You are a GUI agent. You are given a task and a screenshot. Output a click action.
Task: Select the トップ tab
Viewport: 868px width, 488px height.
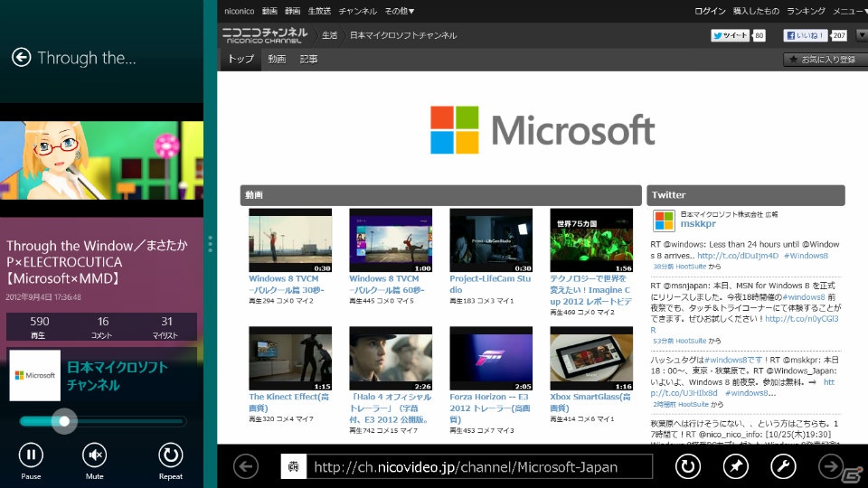(x=241, y=60)
